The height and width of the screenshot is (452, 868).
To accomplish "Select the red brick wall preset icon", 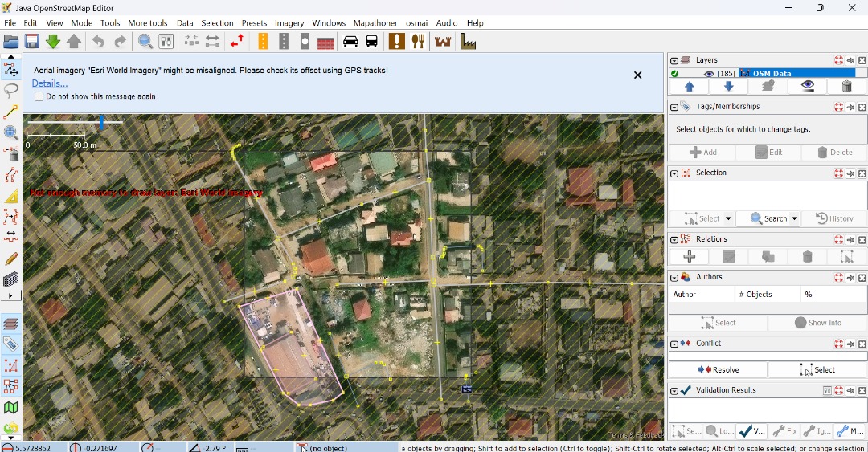I will (x=325, y=42).
